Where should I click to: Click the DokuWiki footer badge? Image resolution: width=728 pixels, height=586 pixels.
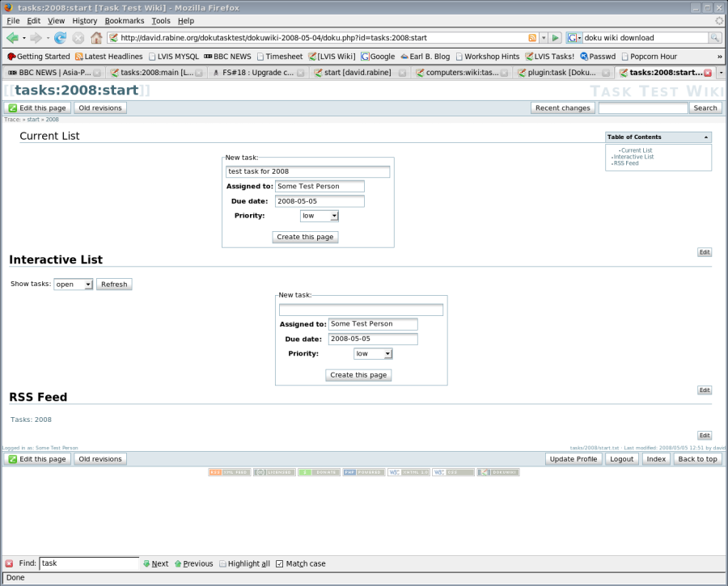tap(497, 472)
